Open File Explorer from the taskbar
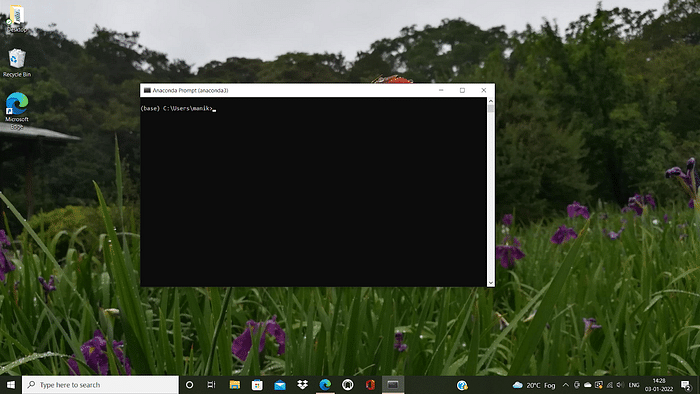This screenshot has width=700, height=394. (235, 385)
